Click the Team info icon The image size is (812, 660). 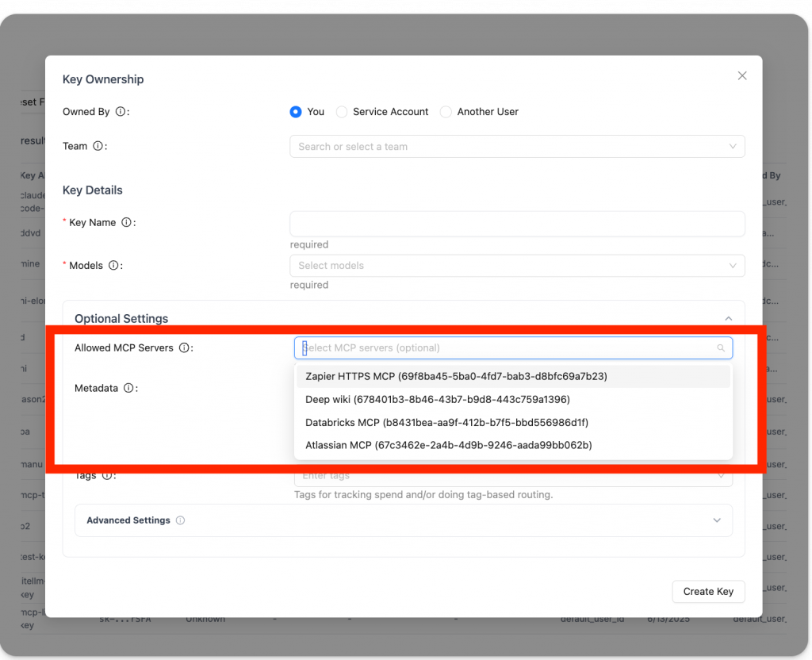tap(98, 146)
